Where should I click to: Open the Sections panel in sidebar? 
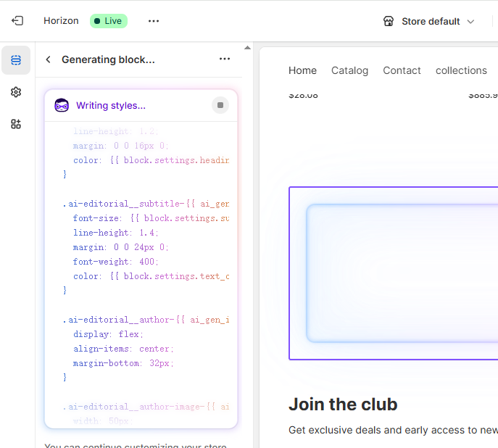16,60
